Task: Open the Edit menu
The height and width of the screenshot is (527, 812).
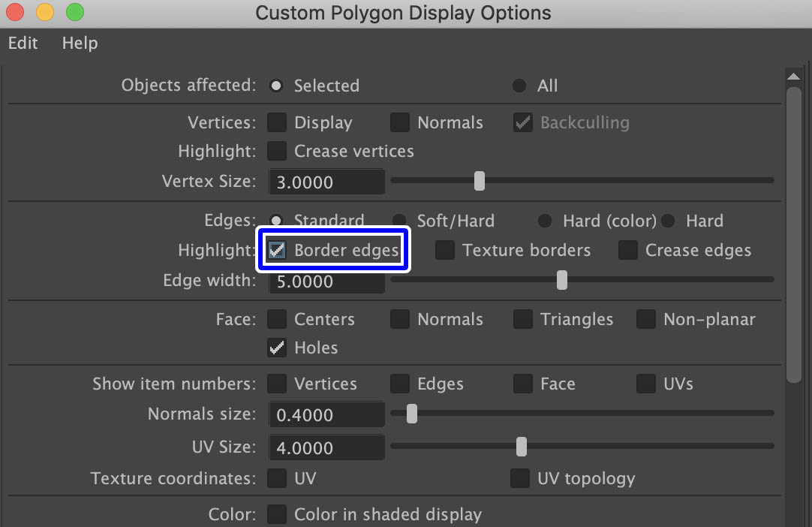Action: click(23, 43)
